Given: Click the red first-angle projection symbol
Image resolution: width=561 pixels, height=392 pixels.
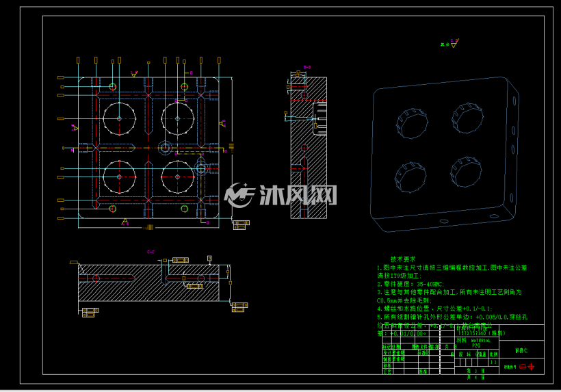Looking at the screenshot, I should coord(527,367).
